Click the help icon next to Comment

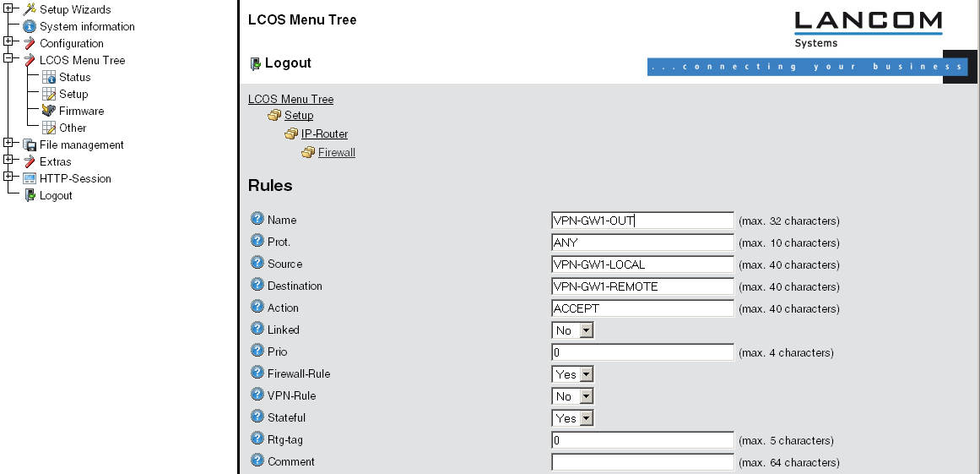point(257,460)
